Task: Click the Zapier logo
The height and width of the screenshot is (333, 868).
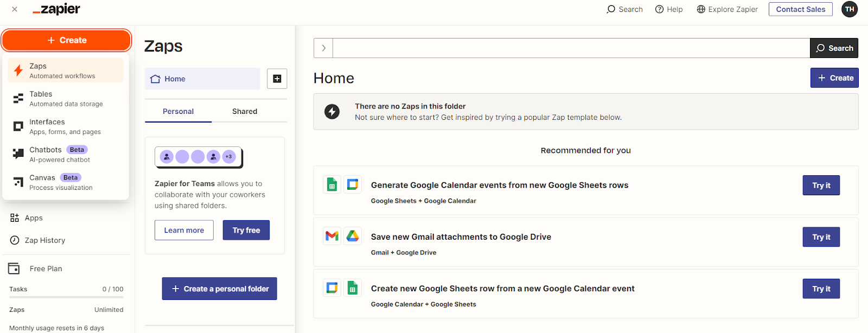Action: coord(56,9)
